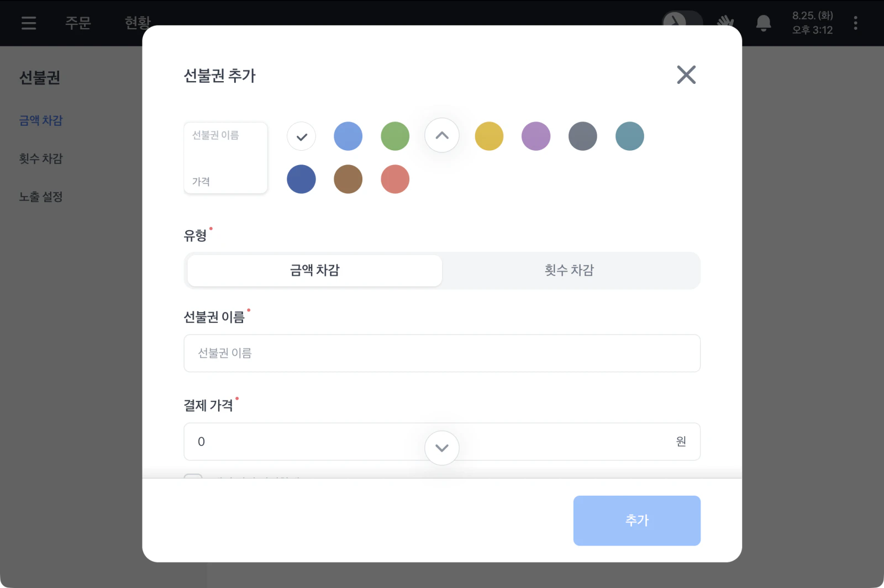Focus the 선불권 이름 input field

[x=442, y=353]
